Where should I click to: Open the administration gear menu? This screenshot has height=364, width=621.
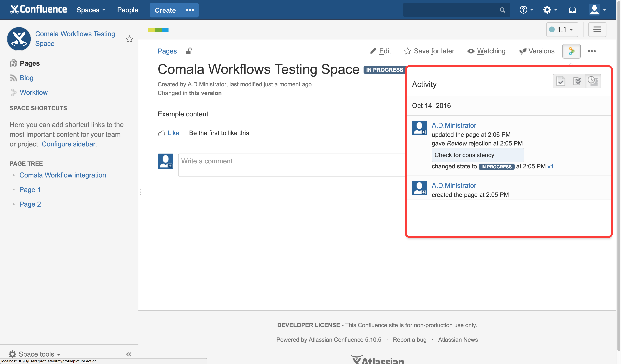pyautogui.click(x=550, y=10)
